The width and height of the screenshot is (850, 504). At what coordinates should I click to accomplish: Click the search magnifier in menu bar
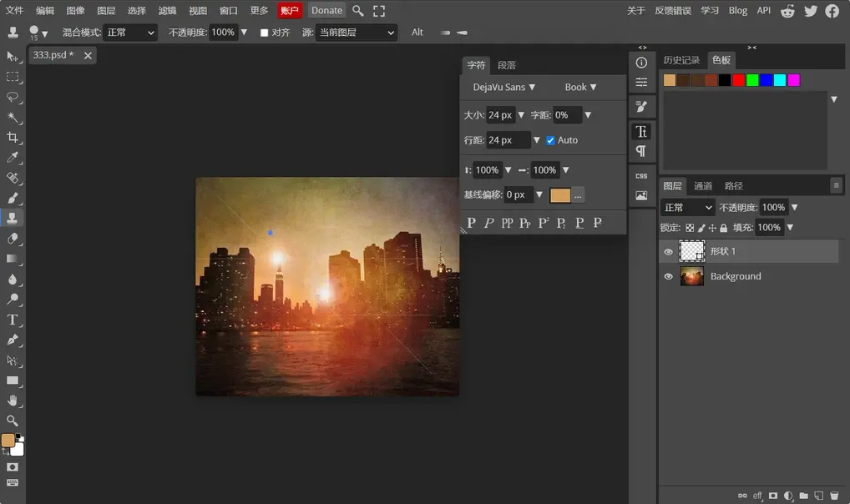pyautogui.click(x=357, y=10)
